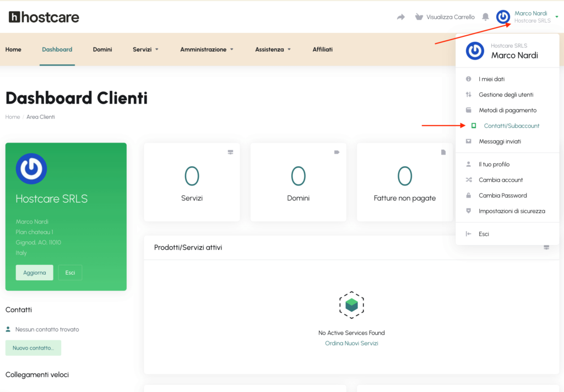564x392 pixels.
Task: Click the document icon on Fatture card
Action: (443, 152)
